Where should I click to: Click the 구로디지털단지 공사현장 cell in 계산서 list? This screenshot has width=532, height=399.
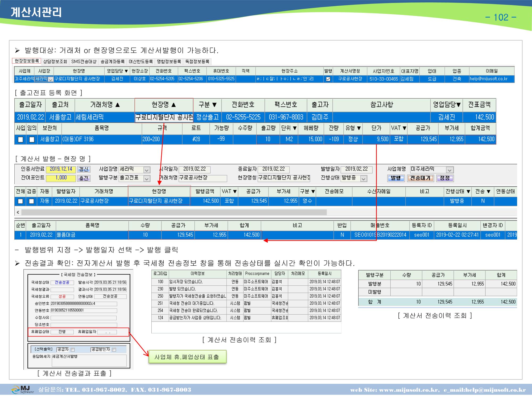(x=159, y=201)
